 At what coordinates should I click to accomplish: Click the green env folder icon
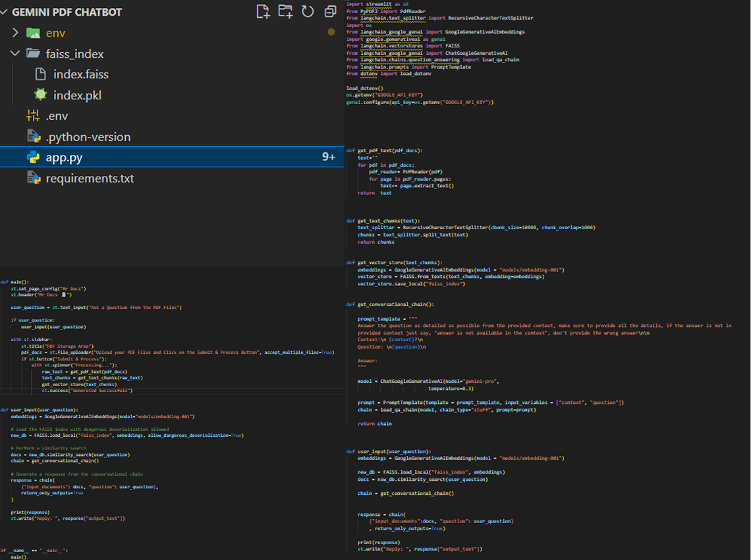(33, 32)
